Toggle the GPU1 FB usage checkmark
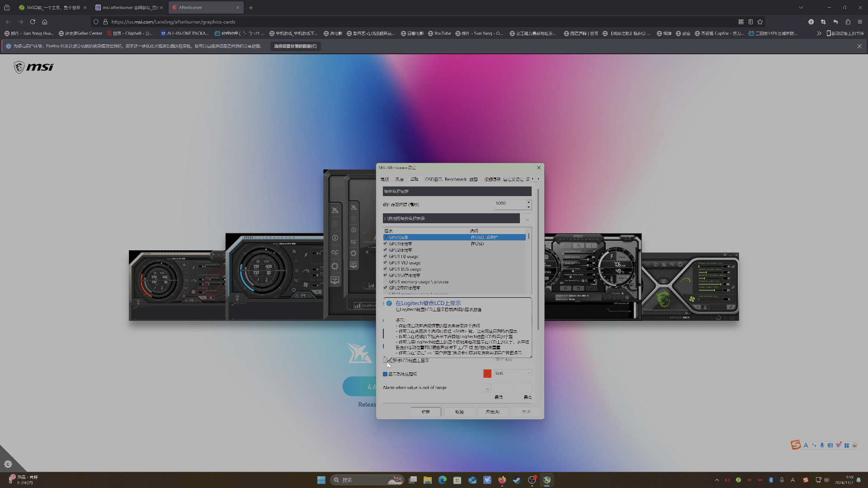Image resolution: width=868 pixels, height=488 pixels. [x=385, y=256]
